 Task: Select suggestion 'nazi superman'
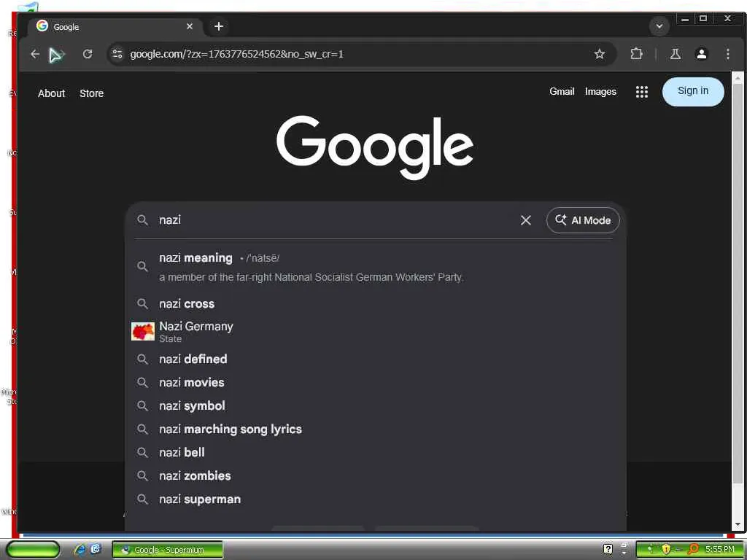(x=376, y=499)
